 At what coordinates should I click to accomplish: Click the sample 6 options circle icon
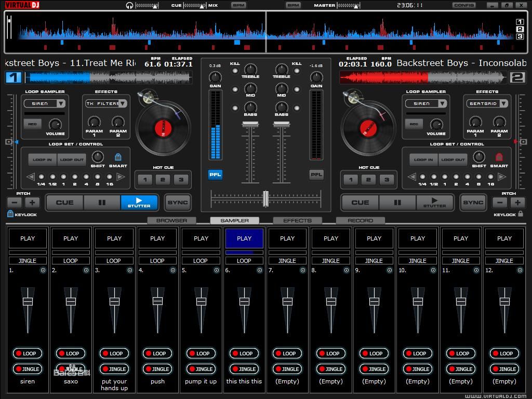(260, 270)
